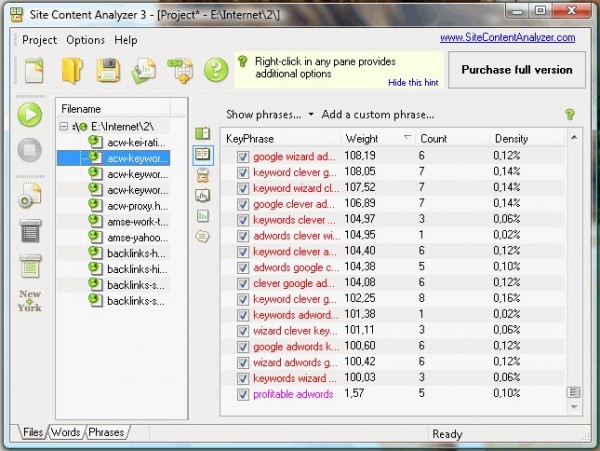600x451 pixels.
Task: Click weight value 108,19
Action: click(x=360, y=156)
